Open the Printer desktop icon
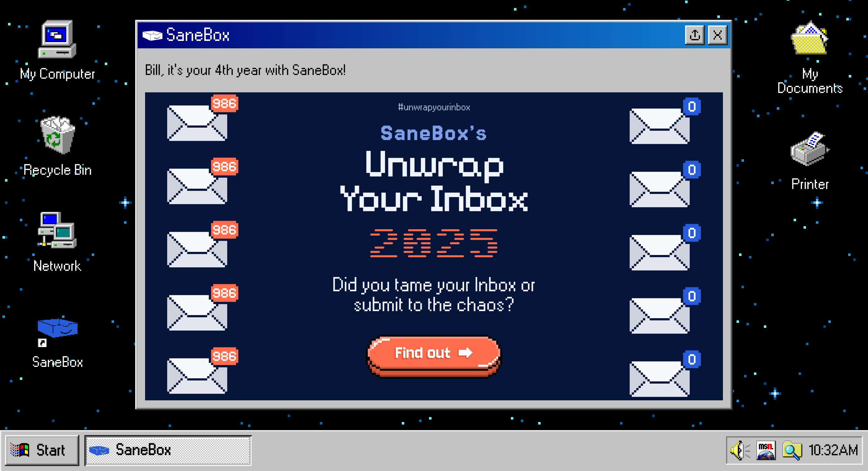The image size is (868, 471). [x=809, y=149]
